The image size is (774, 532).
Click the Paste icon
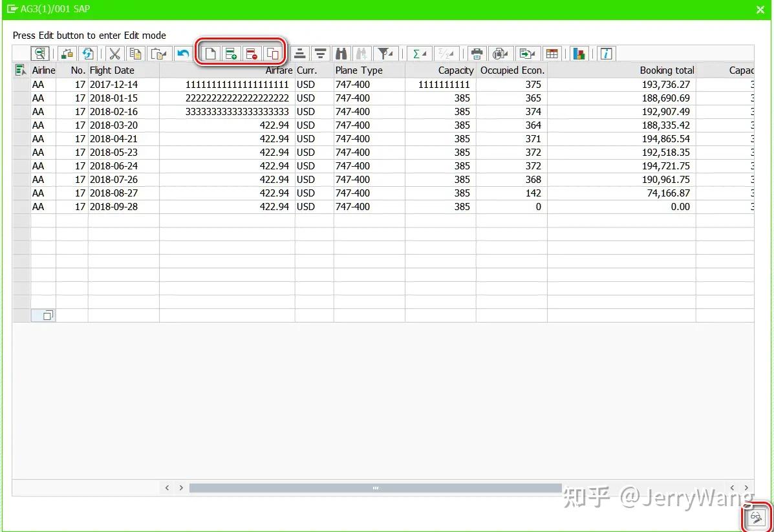tap(157, 53)
